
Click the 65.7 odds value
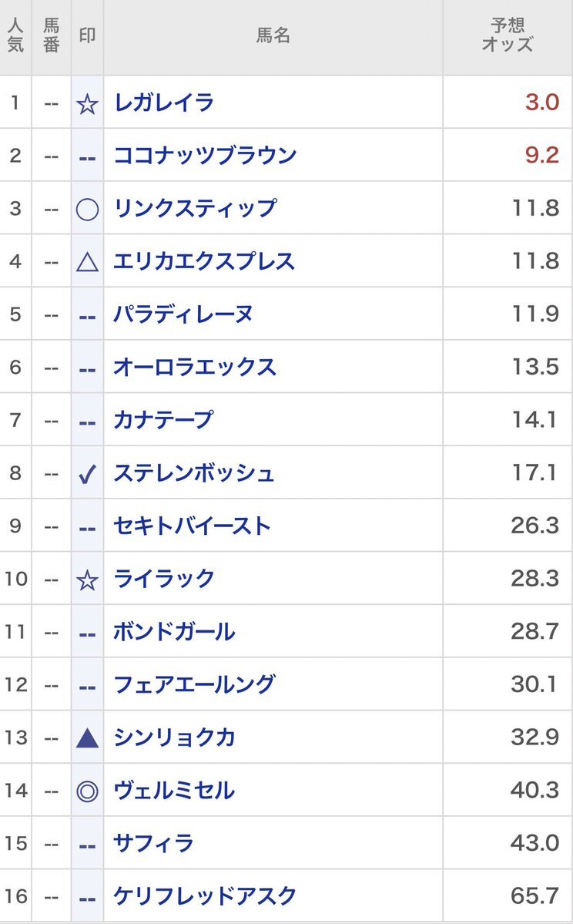(534, 896)
